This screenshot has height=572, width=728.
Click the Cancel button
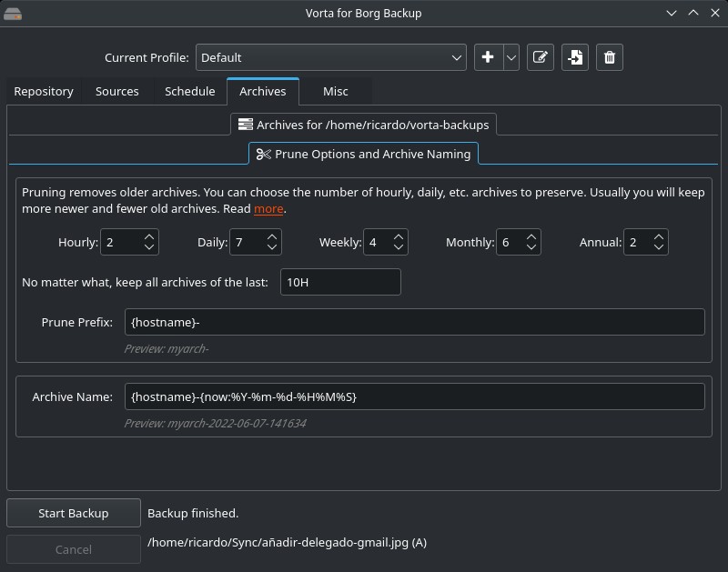[74, 549]
